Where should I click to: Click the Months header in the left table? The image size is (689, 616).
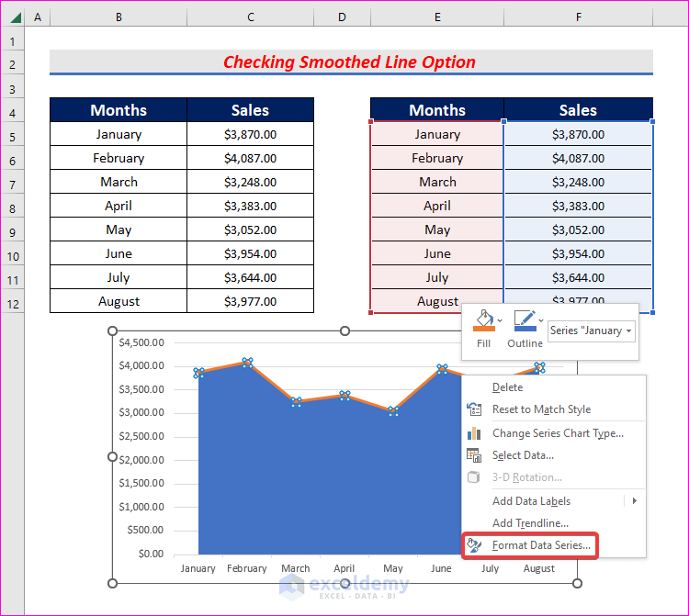coord(119,110)
